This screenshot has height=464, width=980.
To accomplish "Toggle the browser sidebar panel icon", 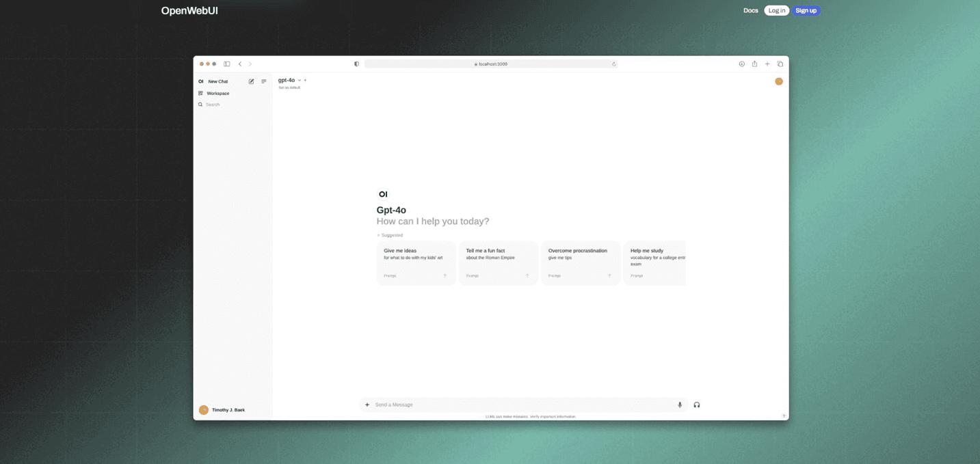I will point(226,64).
